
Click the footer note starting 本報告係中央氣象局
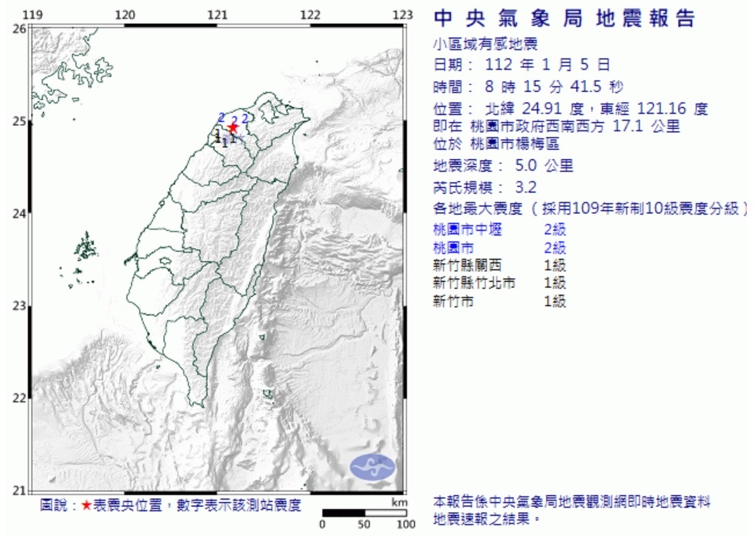click(571, 502)
